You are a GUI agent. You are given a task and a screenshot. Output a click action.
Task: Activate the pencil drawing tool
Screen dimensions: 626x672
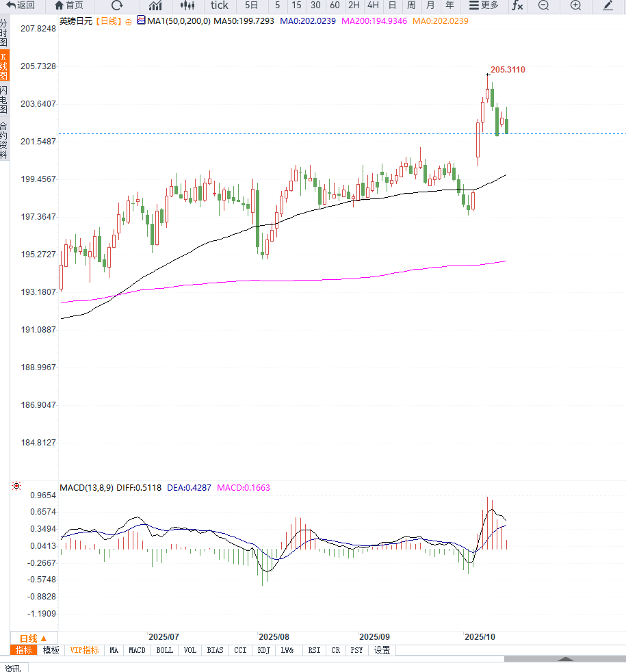coord(608,5)
